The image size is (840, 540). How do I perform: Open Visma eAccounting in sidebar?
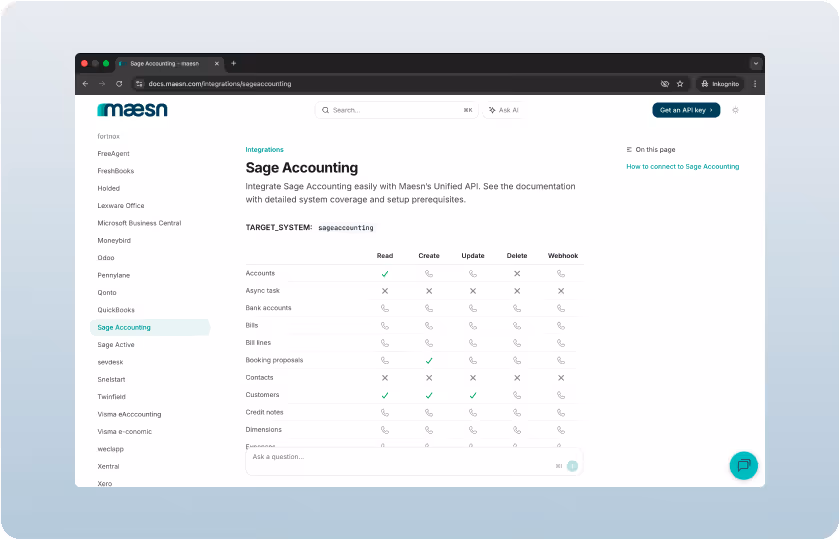(x=129, y=414)
